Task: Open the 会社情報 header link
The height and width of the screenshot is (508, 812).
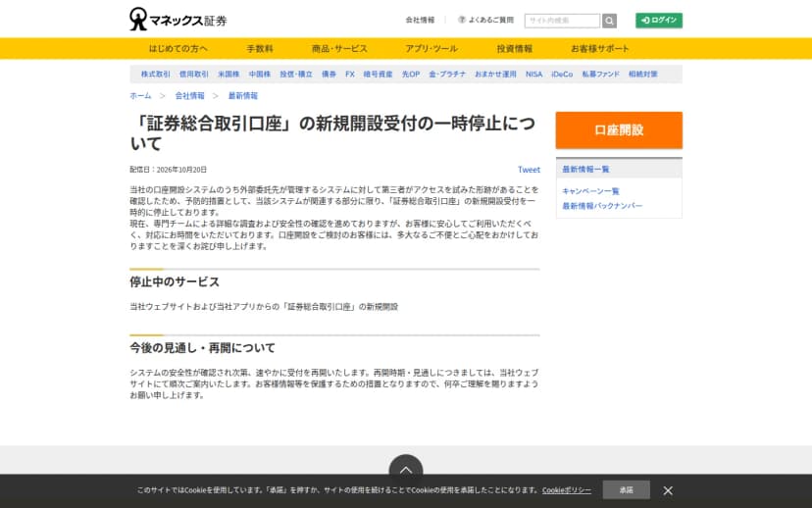Action: (420, 21)
